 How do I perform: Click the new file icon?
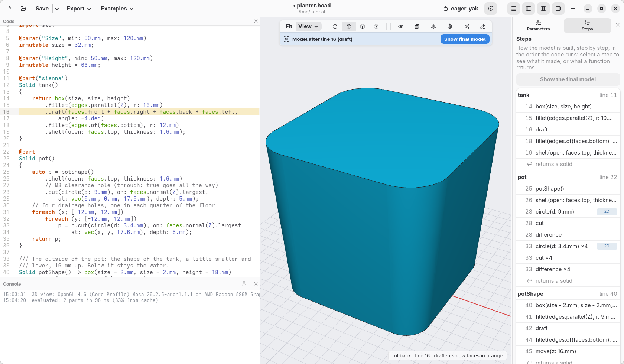pos(9,9)
